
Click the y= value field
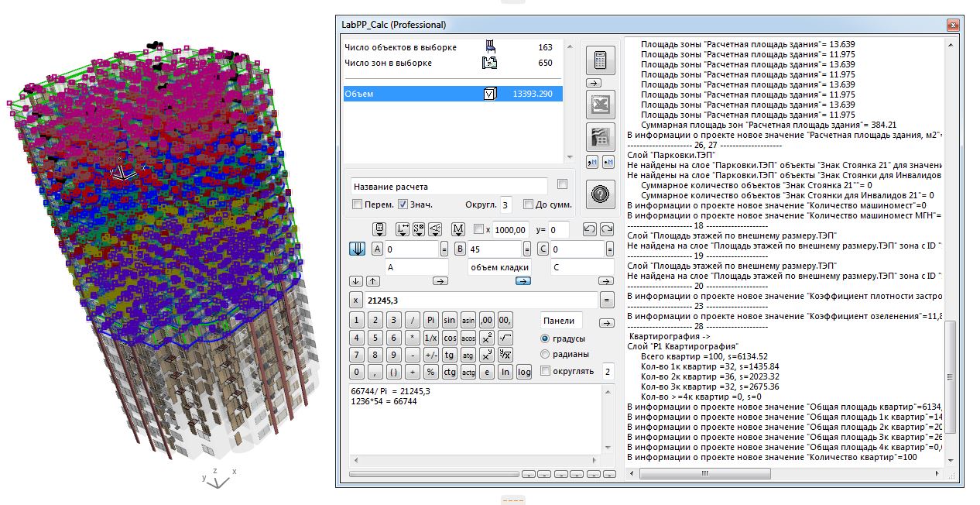tap(559, 229)
